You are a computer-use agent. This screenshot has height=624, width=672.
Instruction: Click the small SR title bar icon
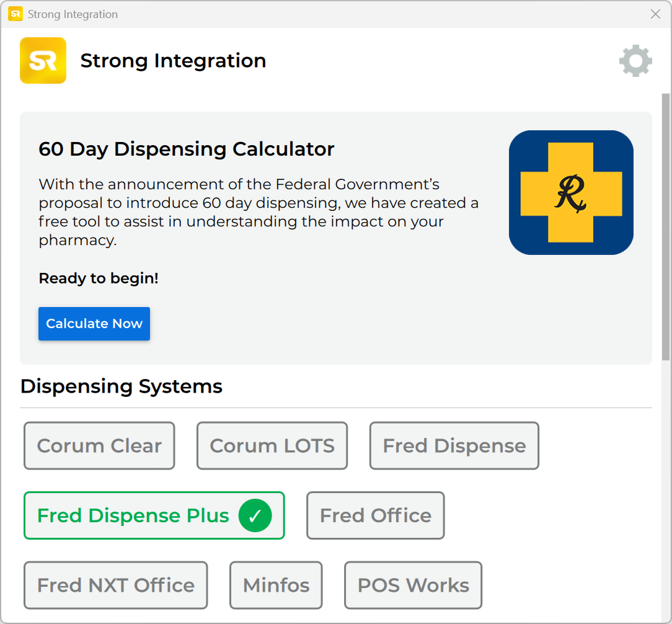click(x=15, y=14)
